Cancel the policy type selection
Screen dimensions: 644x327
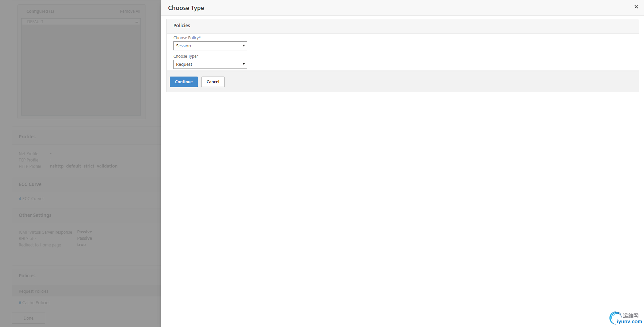point(213,82)
